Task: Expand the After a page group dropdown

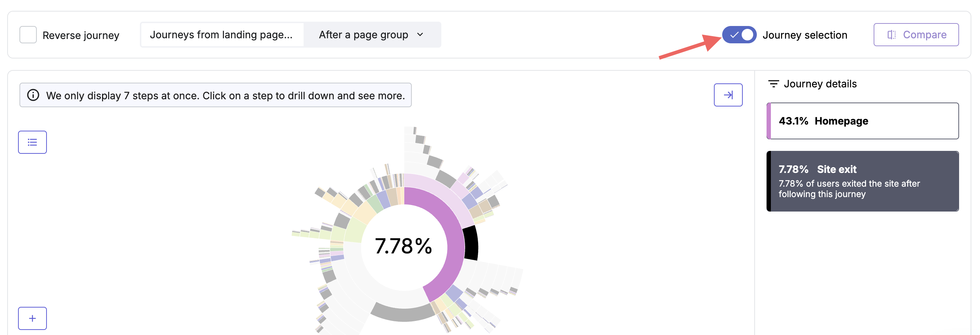Action: pyautogui.click(x=372, y=35)
